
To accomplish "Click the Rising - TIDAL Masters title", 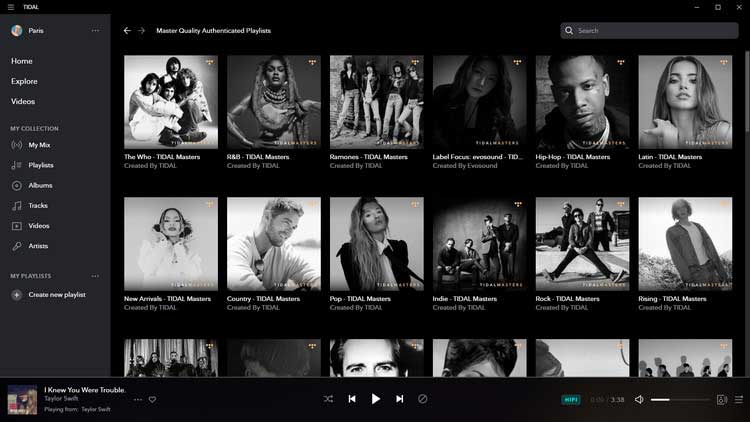I will coord(672,299).
